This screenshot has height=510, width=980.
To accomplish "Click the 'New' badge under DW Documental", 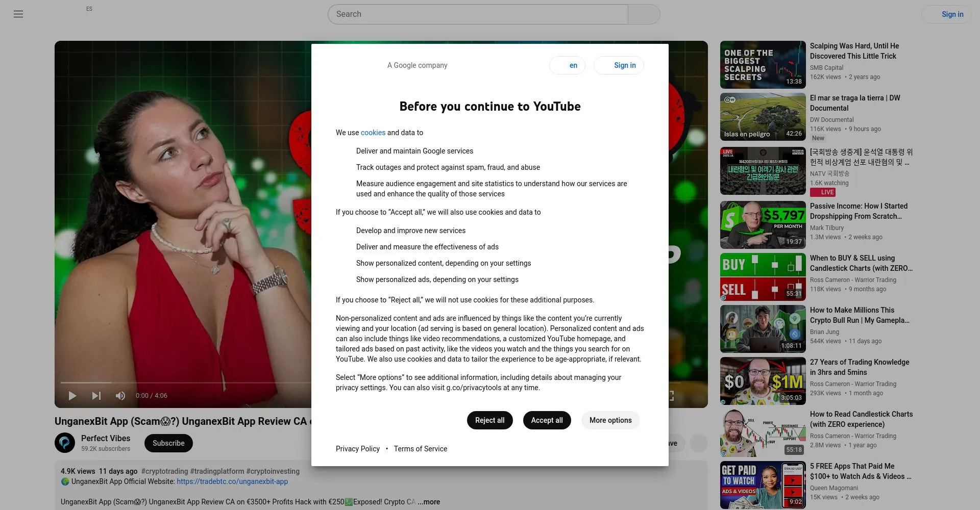I will [x=818, y=138].
